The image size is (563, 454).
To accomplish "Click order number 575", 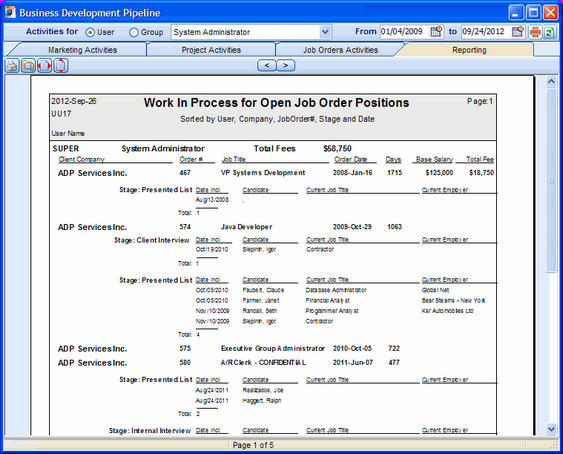I will 185,348.
